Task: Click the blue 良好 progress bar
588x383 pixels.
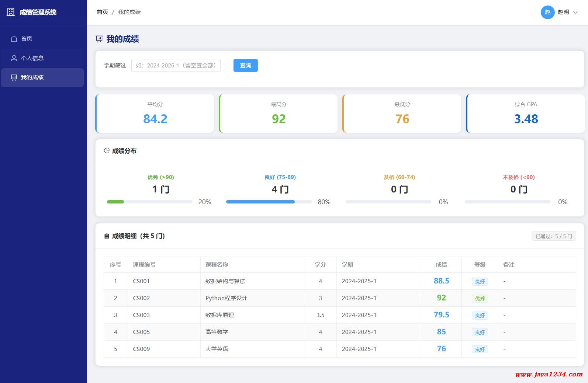Action: [260, 202]
